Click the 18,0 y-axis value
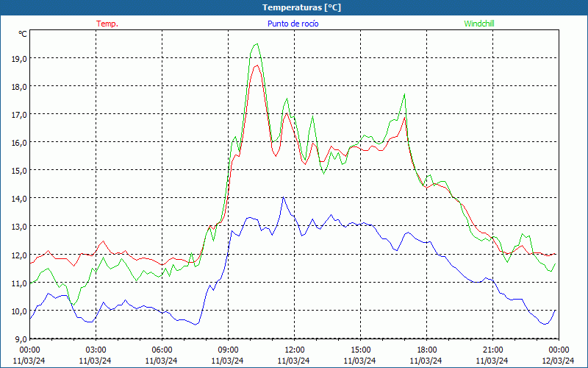This screenshot has height=368, width=588. tap(20, 86)
